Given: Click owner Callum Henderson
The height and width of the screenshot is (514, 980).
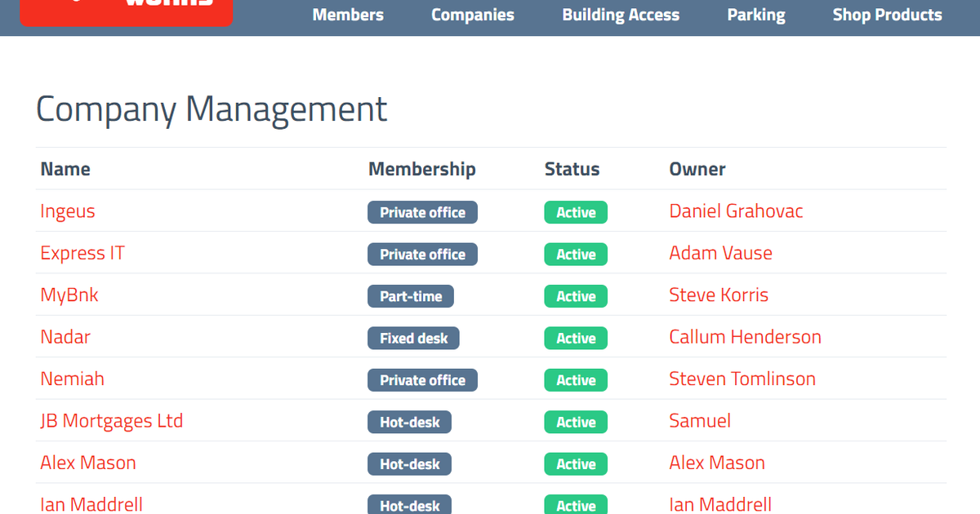Looking at the screenshot, I should tap(745, 337).
